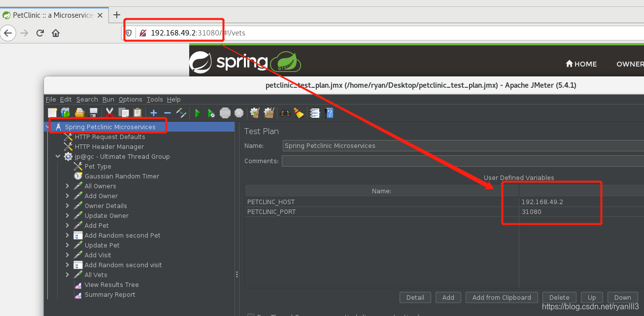Click the Add button below variables table
This screenshot has width=644, height=316.
(448, 297)
